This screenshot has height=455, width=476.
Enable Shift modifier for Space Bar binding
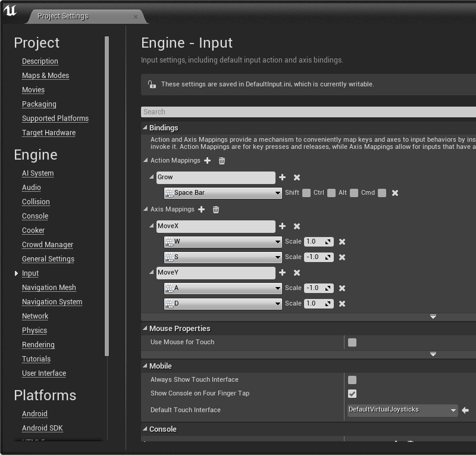tap(306, 193)
